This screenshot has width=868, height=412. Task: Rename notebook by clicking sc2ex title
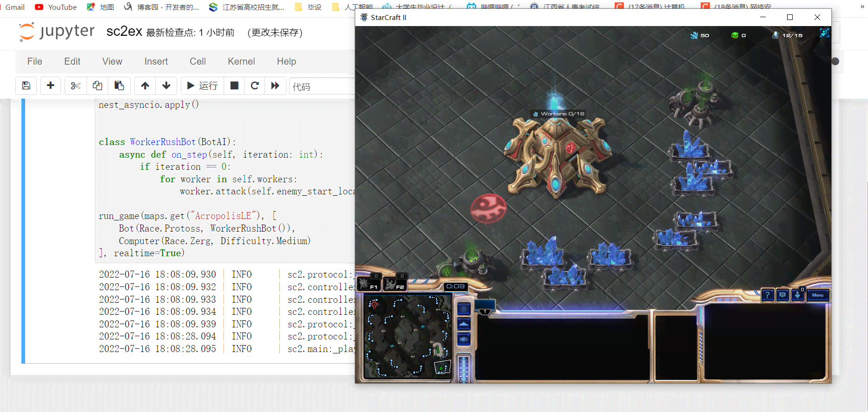pos(124,32)
